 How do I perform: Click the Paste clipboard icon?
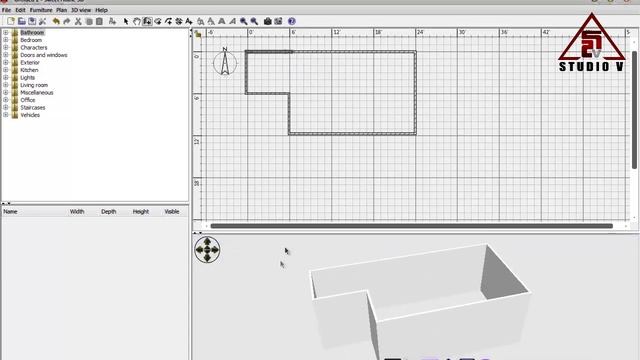tap(99, 21)
